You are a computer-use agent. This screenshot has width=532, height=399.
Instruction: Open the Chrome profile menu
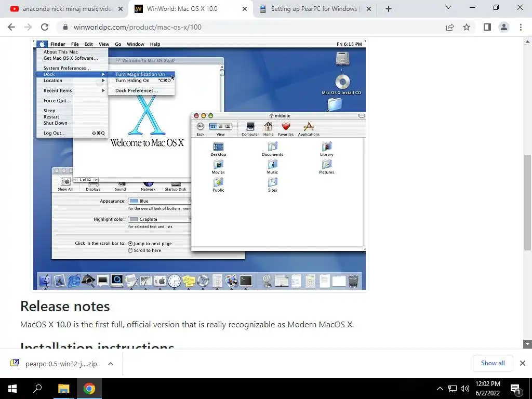click(x=504, y=27)
